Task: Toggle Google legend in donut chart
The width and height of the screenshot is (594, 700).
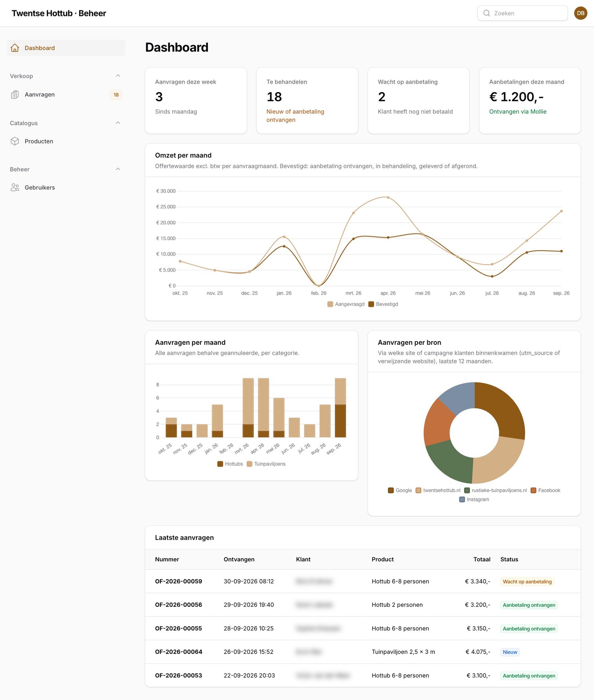Action: click(x=400, y=490)
